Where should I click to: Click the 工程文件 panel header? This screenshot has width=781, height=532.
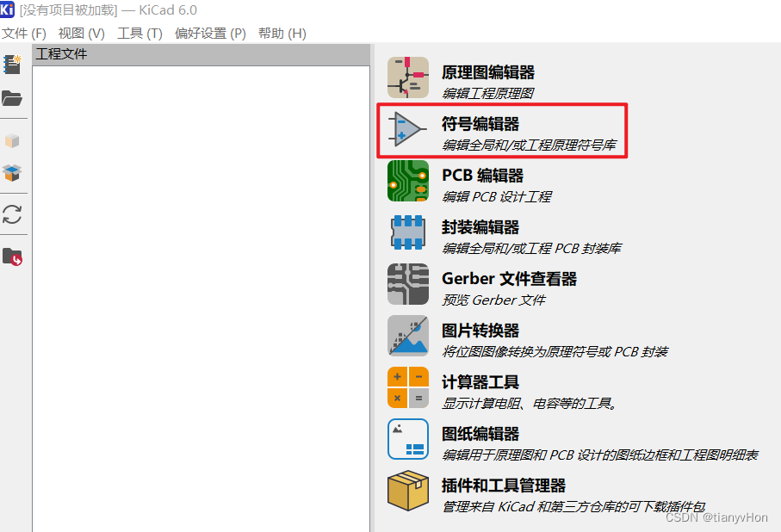(x=201, y=54)
